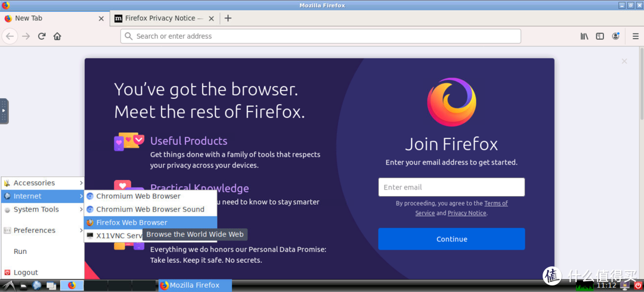This screenshot has width=644, height=292.
Task: Switch to Firefox Privacy Notice tab
Action: 165,18
